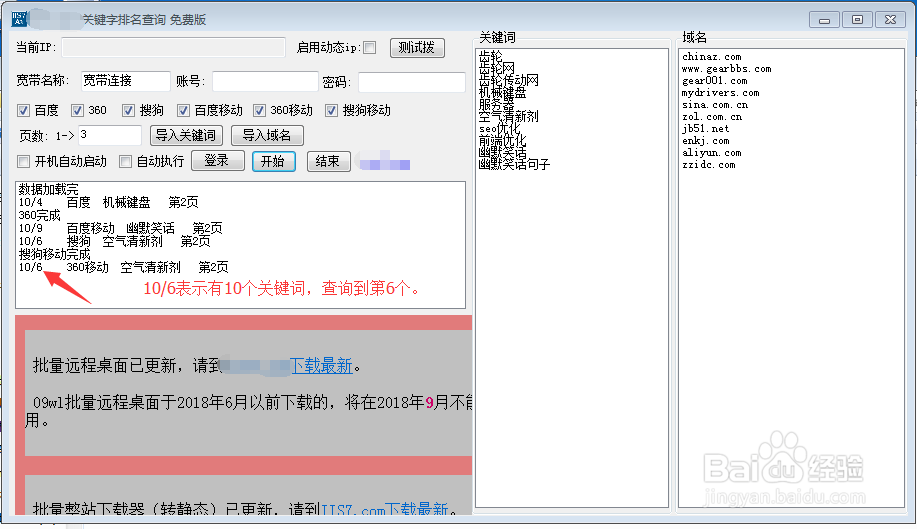This screenshot has height=529, width=917.
Task: Select keyword 齿轮网
Action: [497, 68]
